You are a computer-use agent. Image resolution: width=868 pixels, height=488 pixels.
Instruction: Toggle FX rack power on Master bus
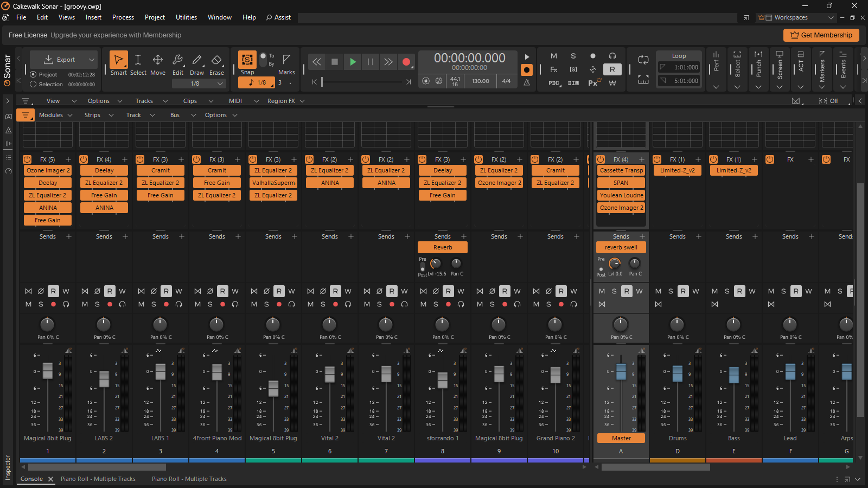[x=601, y=159]
